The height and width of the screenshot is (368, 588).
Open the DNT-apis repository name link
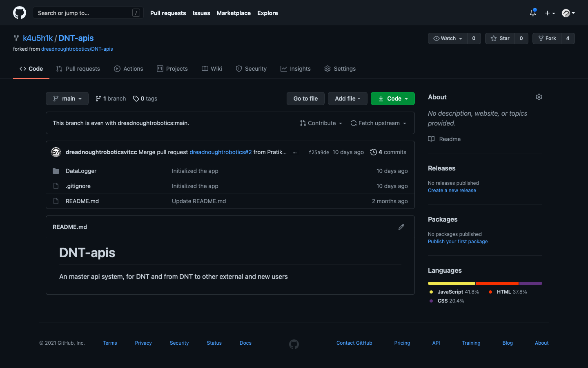coord(76,38)
